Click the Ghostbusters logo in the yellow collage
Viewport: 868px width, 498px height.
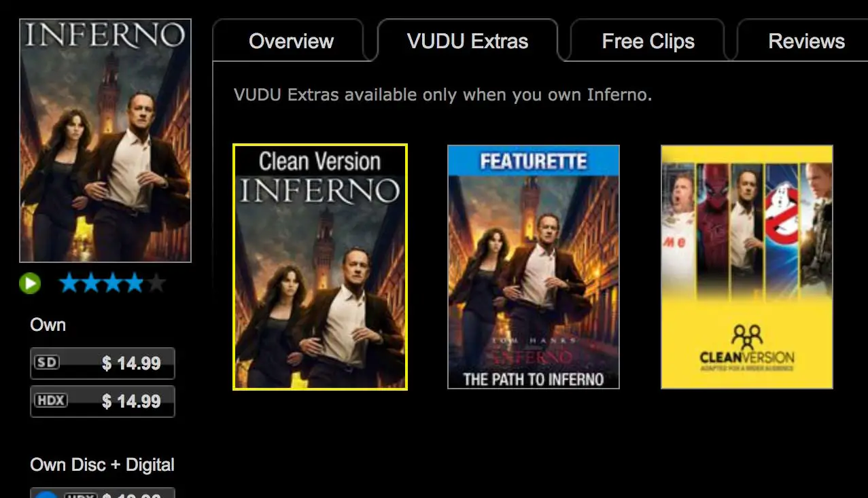[x=782, y=212]
